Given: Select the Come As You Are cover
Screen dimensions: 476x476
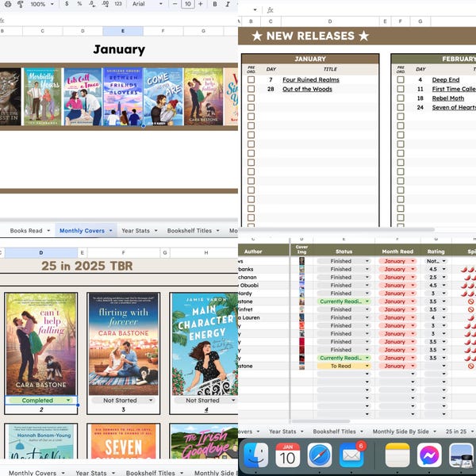Looking at the screenshot, I should tap(163, 97).
